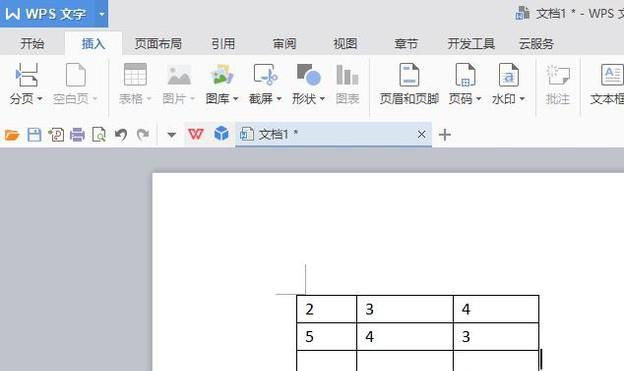Select the 插入 ribbon tab
This screenshot has width=624, height=371.
(x=93, y=43)
